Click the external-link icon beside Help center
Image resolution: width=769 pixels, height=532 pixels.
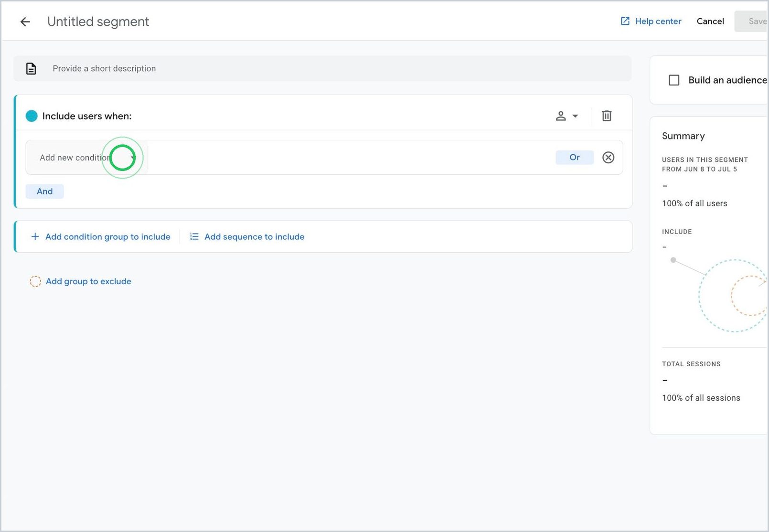click(625, 21)
